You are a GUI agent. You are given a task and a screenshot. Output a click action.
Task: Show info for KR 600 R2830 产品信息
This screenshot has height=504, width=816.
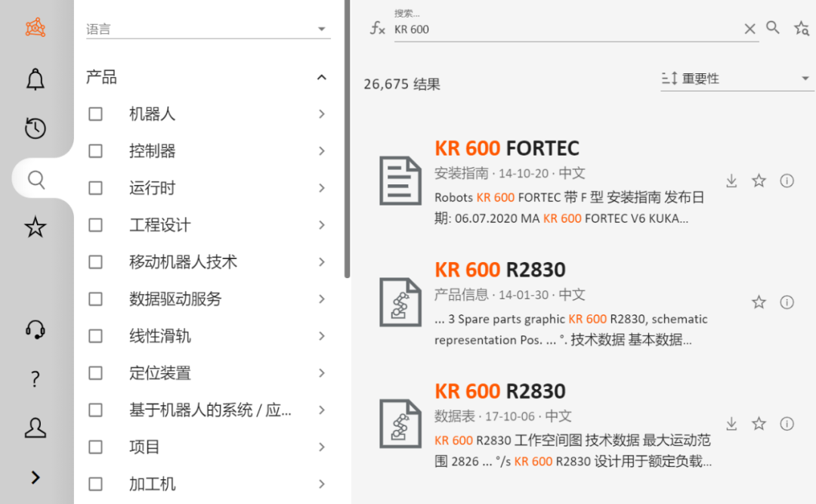(787, 302)
